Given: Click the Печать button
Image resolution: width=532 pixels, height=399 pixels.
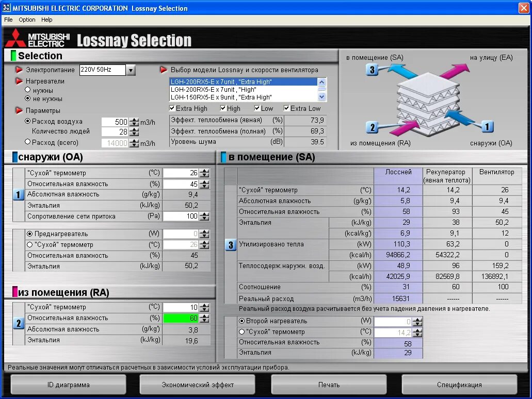Looking at the screenshot, I should [329, 385].
